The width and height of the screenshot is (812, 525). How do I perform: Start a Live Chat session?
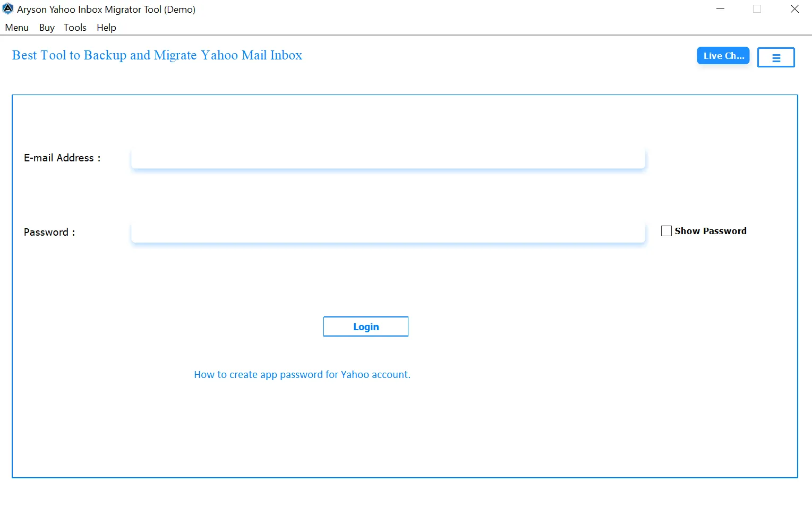[x=723, y=56]
